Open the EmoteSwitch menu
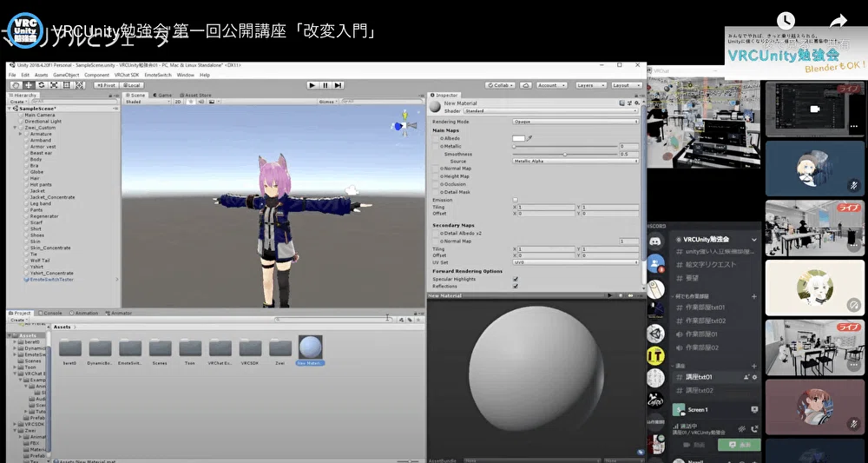The image size is (868, 463). click(x=158, y=75)
